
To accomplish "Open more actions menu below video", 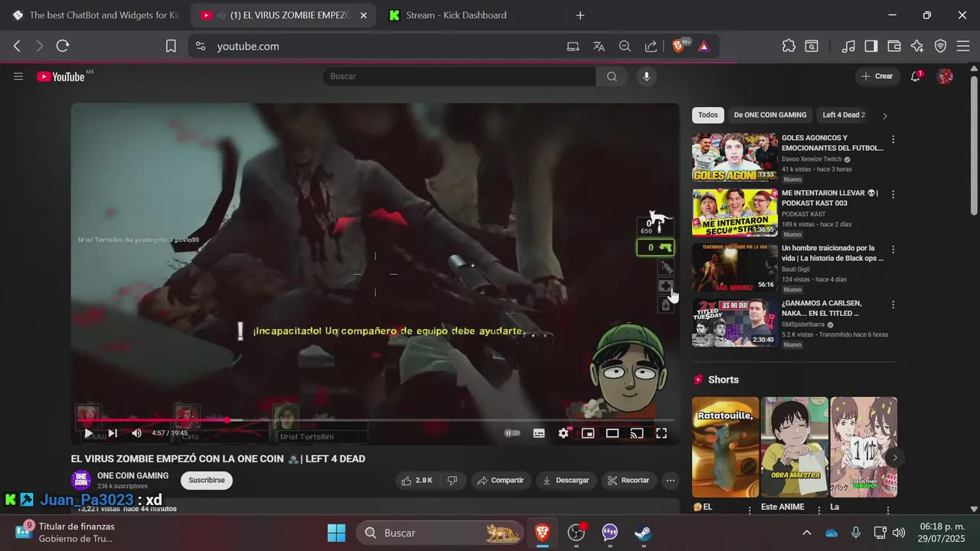I will tap(671, 481).
